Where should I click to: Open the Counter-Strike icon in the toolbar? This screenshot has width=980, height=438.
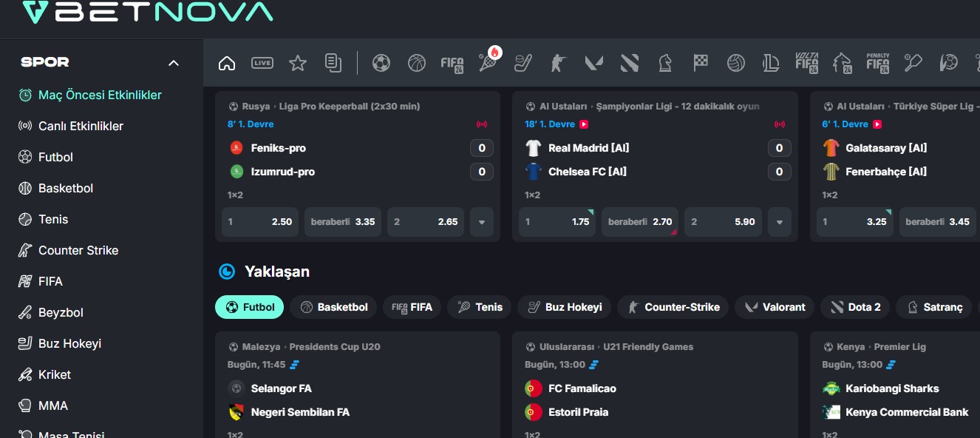(x=558, y=63)
